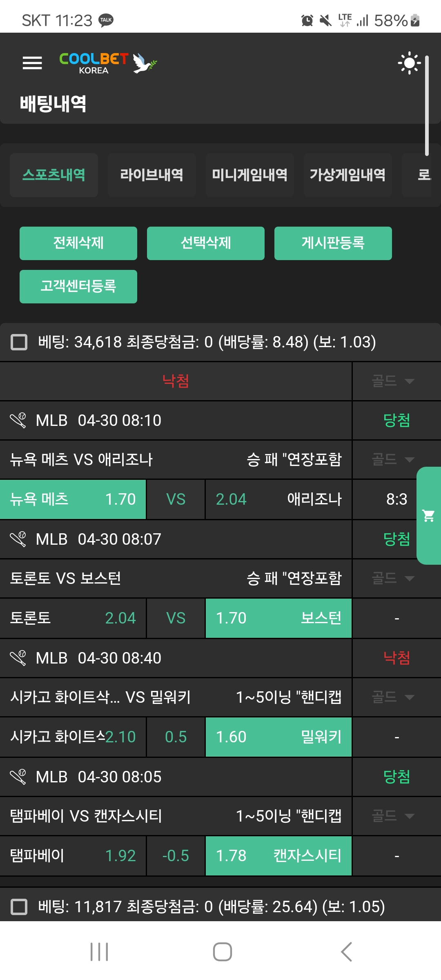
Task: Tap baseball icon beside MLB 04-30 08:10
Action: pyautogui.click(x=18, y=420)
